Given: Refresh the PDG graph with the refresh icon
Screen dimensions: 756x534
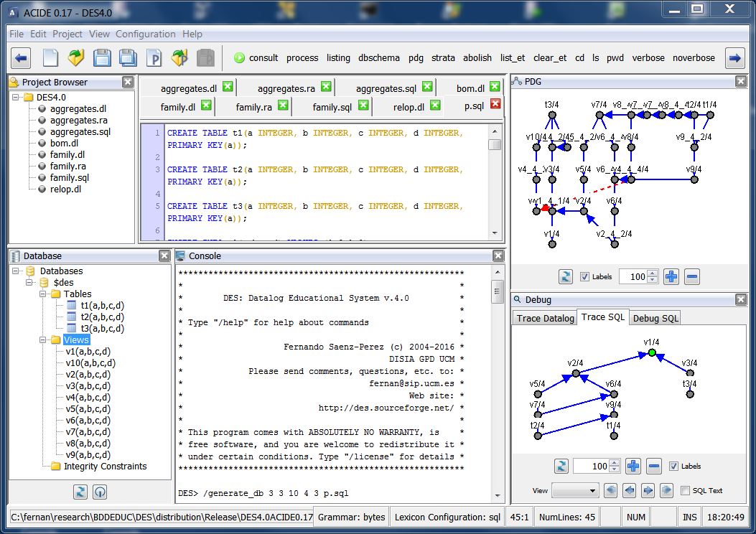Looking at the screenshot, I should click(565, 276).
